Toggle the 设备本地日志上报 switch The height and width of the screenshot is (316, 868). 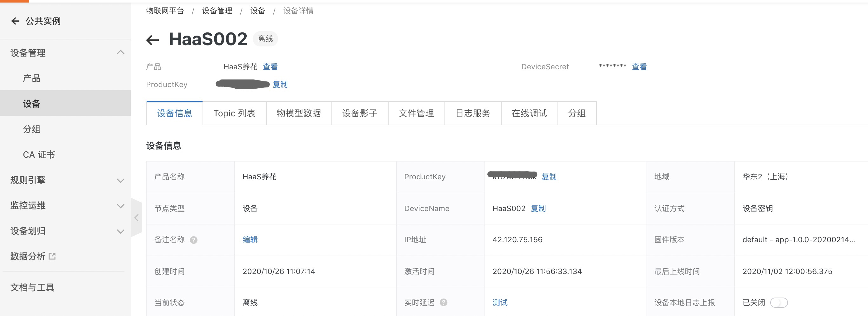779,303
